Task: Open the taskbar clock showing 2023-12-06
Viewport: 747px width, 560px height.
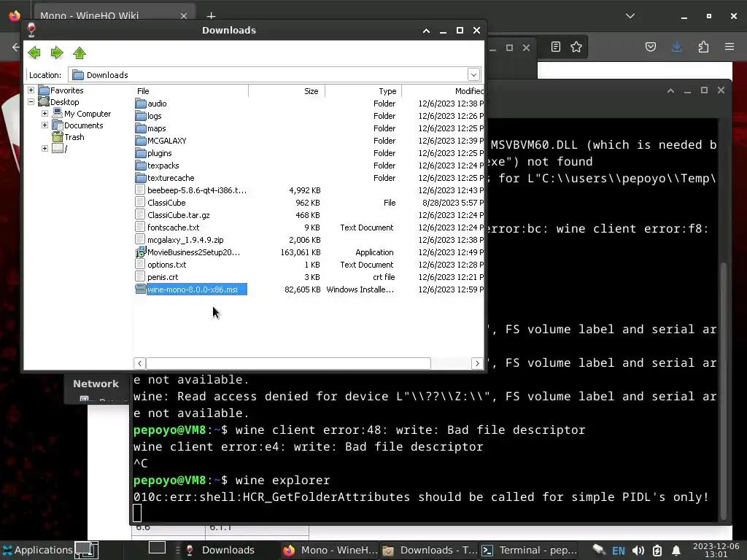Action: coord(716,550)
